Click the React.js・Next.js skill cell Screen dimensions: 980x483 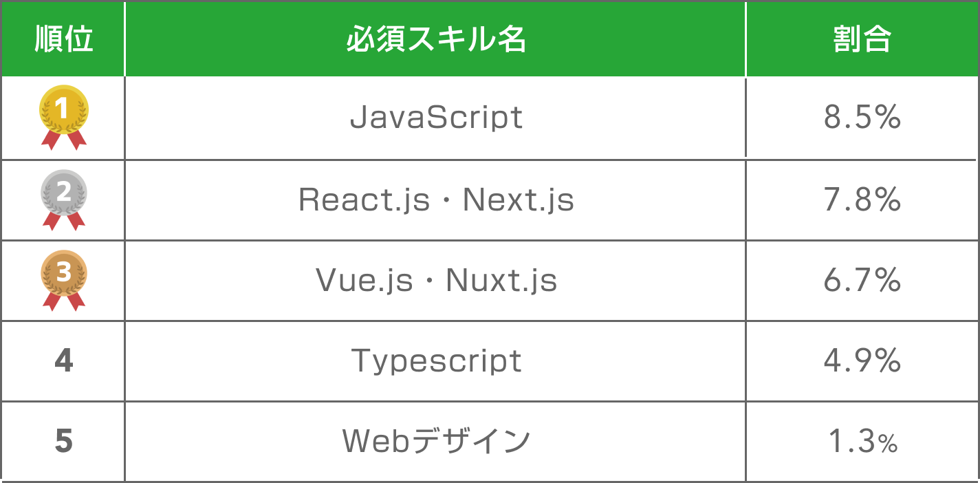point(436,200)
